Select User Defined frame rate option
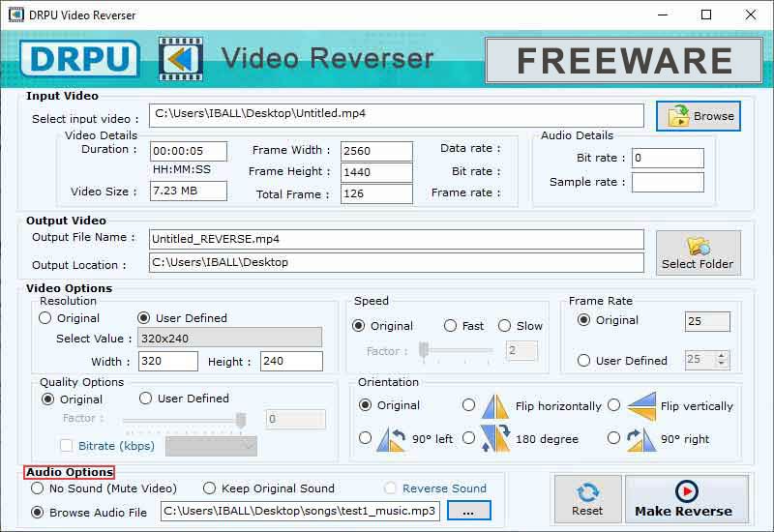 coord(584,361)
